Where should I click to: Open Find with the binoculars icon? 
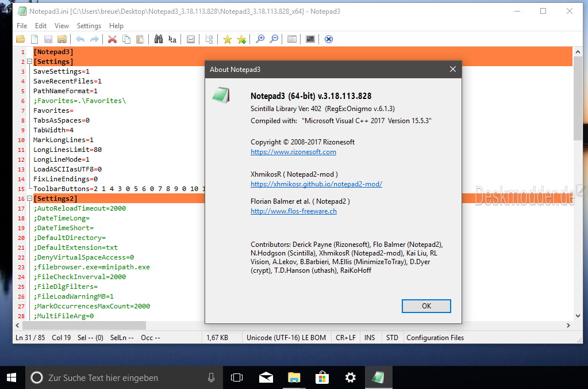[x=159, y=39]
